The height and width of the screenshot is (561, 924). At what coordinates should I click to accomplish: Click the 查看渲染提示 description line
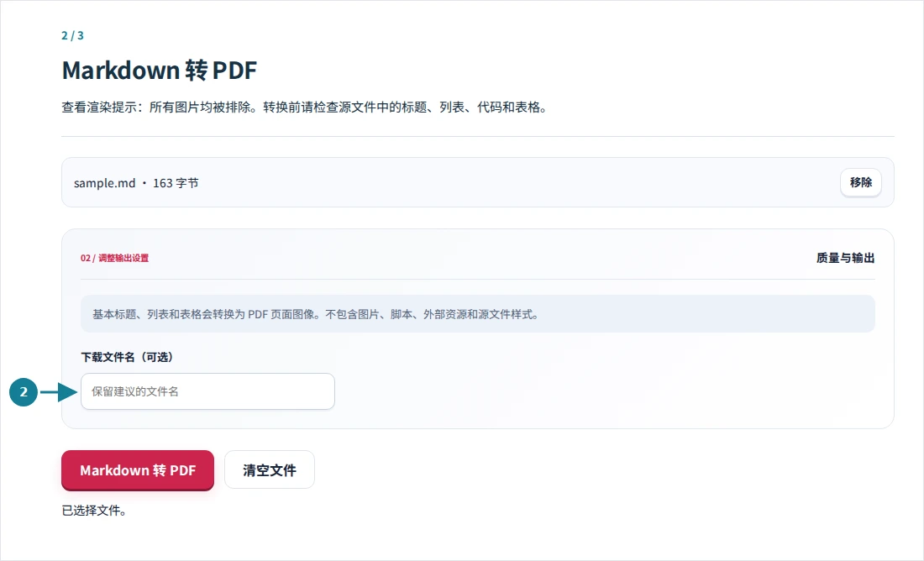pyautogui.click(x=305, y=107)
